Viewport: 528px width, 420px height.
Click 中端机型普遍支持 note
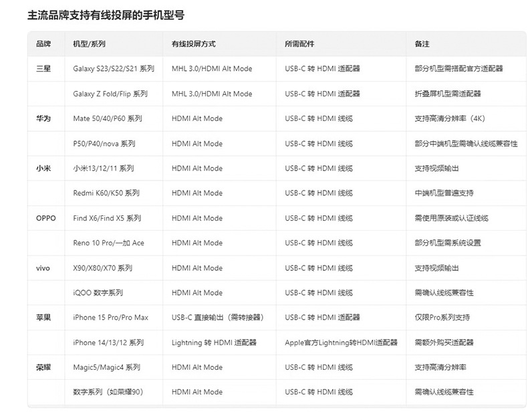pos(444,193)
